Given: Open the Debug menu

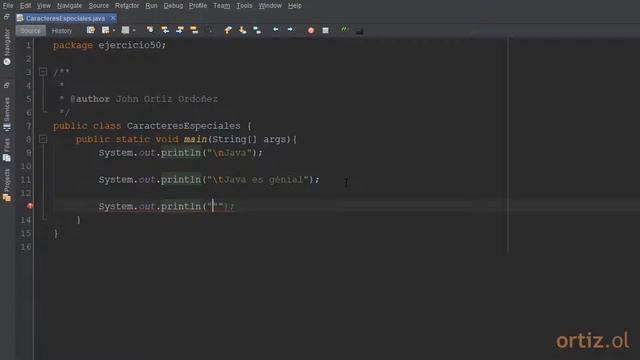Looking at the screenshot, I should [x=173, y=6].
